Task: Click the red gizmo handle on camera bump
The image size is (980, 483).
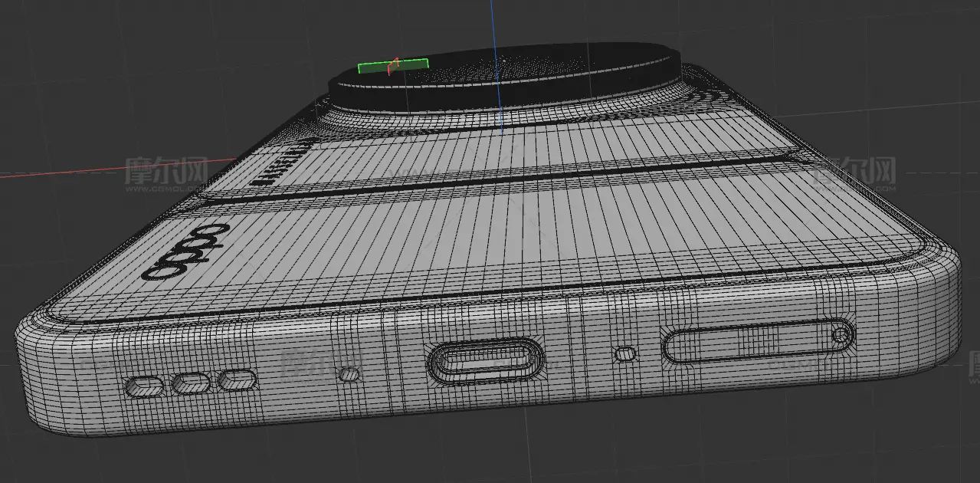Action: pos(395,62)
